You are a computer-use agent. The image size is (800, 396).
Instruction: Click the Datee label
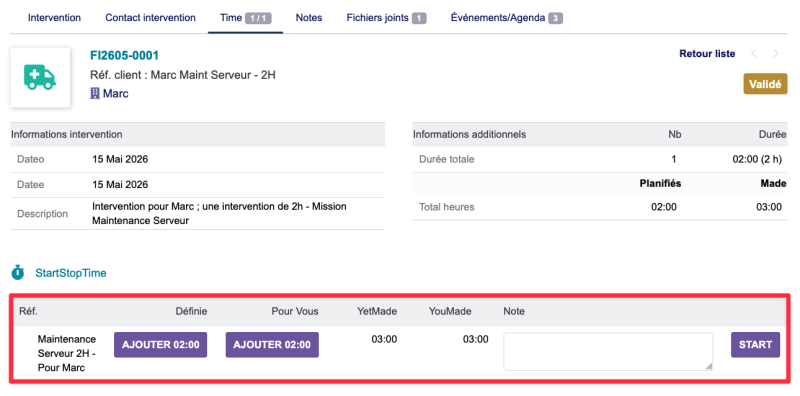[x=31, y=184]
